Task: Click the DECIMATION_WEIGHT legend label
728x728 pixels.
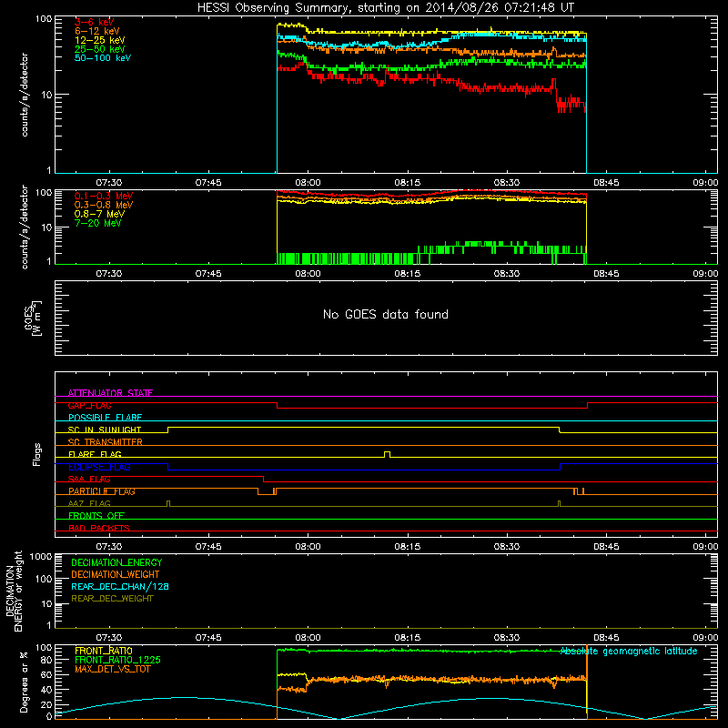Action: [x=116, y=574]
